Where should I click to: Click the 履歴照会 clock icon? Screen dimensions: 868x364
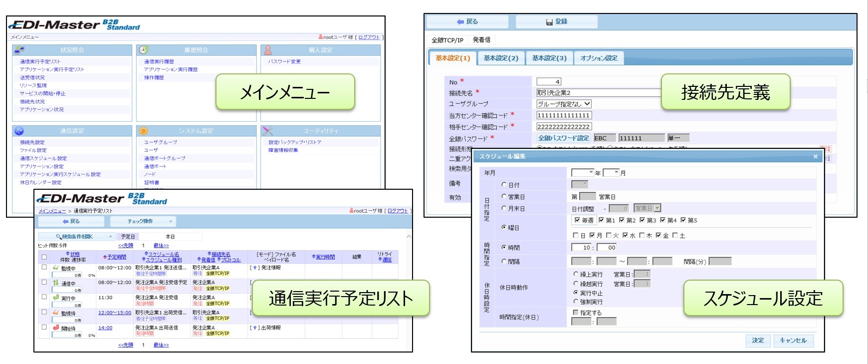tap(143, 50)
